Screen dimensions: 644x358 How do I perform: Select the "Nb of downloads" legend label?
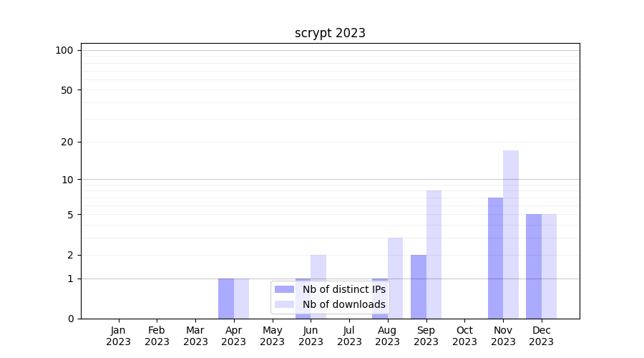[343, 304]
